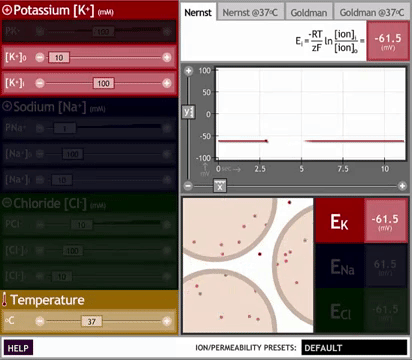Increase PNa+ with the plus icon
This screenshot has height=360, width=412.
pyautogui.click(x=167, y=128)
